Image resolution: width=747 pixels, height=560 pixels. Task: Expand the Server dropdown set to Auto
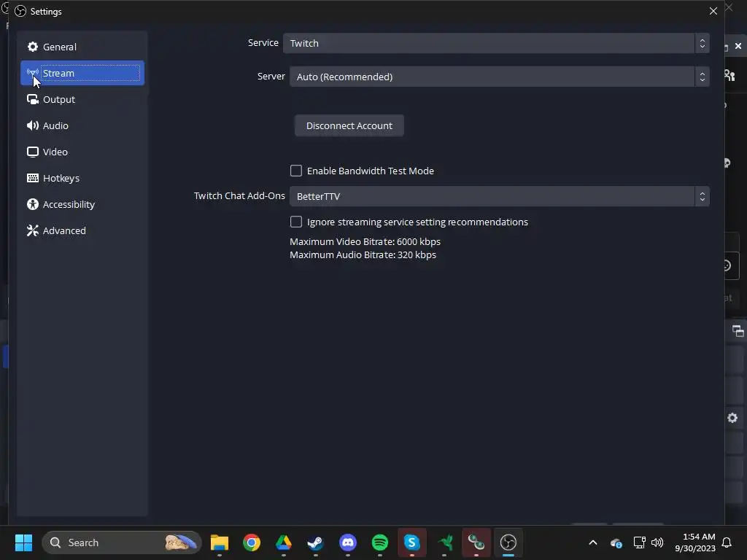(x=499, y=77)
